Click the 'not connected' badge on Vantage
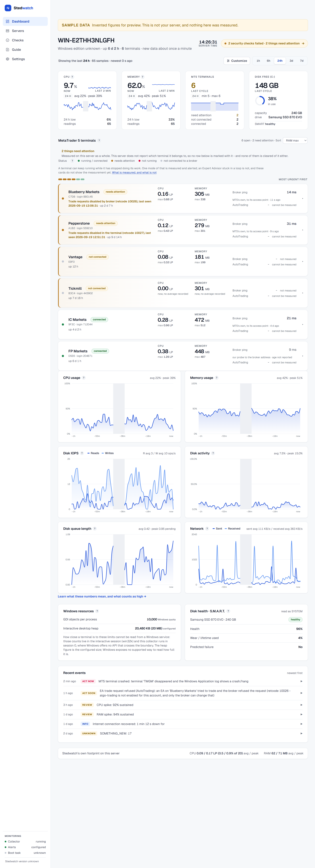Screen dimensions: 315x868 tap(97, 257)
